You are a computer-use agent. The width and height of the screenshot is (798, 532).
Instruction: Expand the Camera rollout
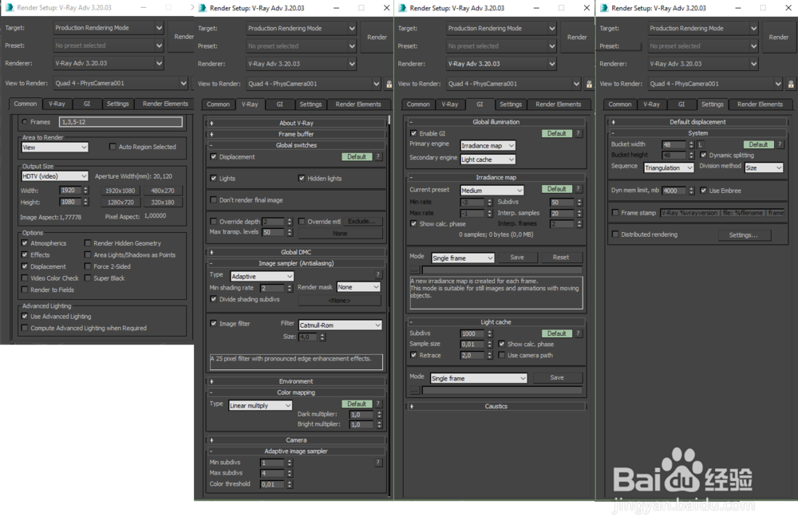point(296,440)
